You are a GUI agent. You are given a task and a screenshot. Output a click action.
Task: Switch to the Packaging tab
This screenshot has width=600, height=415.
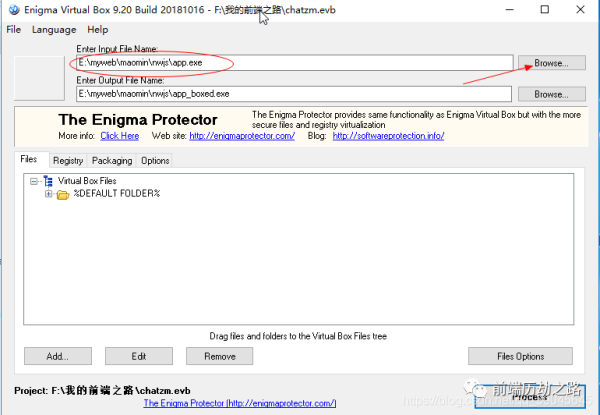pos(112,160)
